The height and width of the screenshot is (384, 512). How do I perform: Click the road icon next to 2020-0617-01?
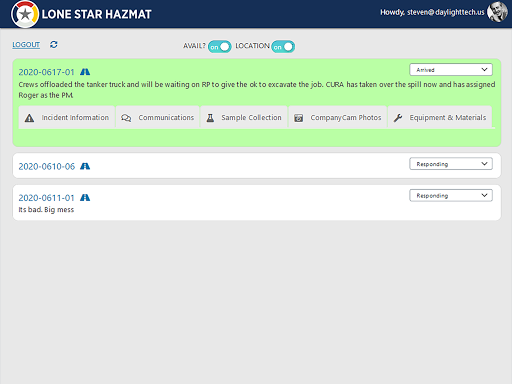(x=85, y=72)
